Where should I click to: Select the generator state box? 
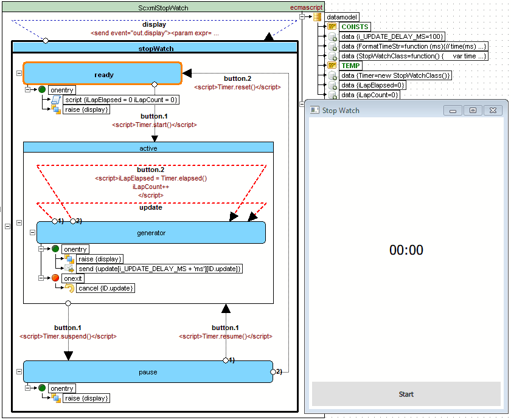[151, 233]
